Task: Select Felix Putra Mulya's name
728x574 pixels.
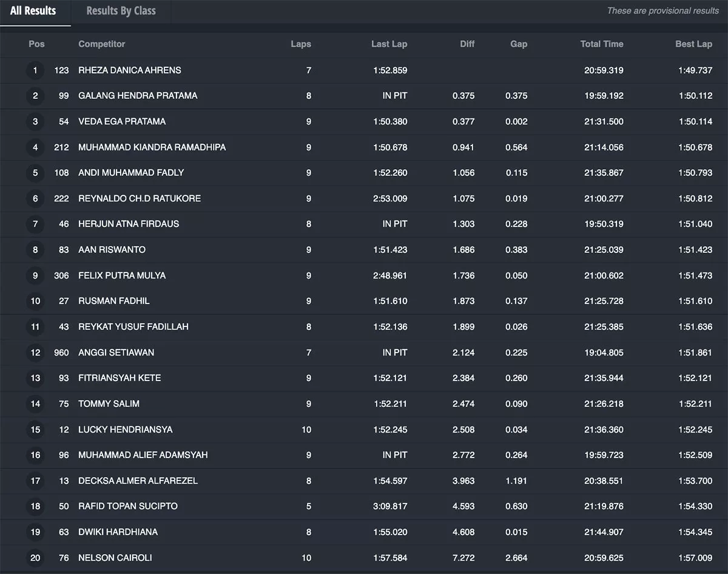Action: tap(122, 275)
